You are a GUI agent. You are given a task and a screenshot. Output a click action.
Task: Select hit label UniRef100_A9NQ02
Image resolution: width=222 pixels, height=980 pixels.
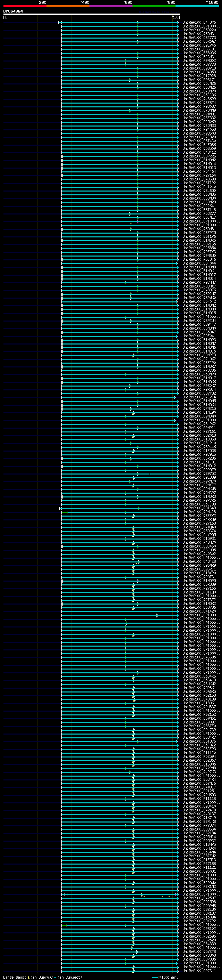point(199,60)
